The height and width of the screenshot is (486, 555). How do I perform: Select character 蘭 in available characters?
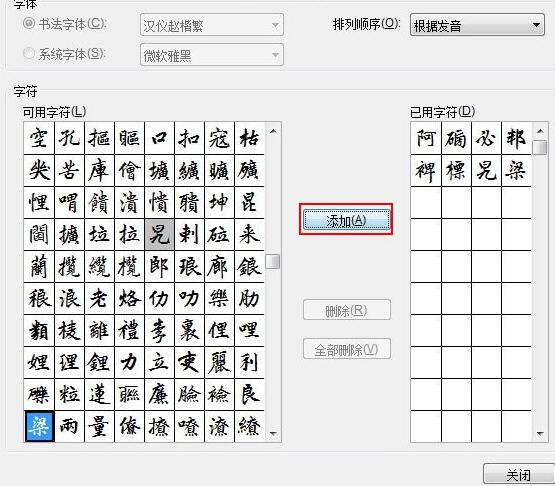(x=39, y=267)
